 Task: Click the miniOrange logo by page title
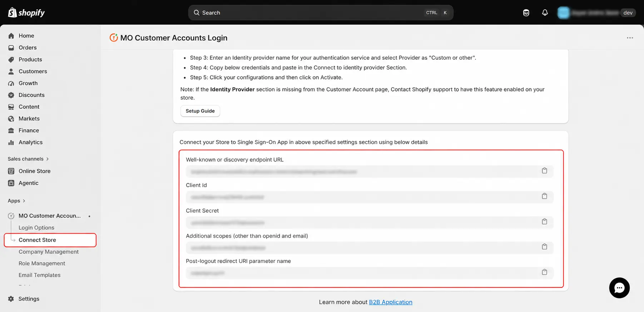click(114, 38)
